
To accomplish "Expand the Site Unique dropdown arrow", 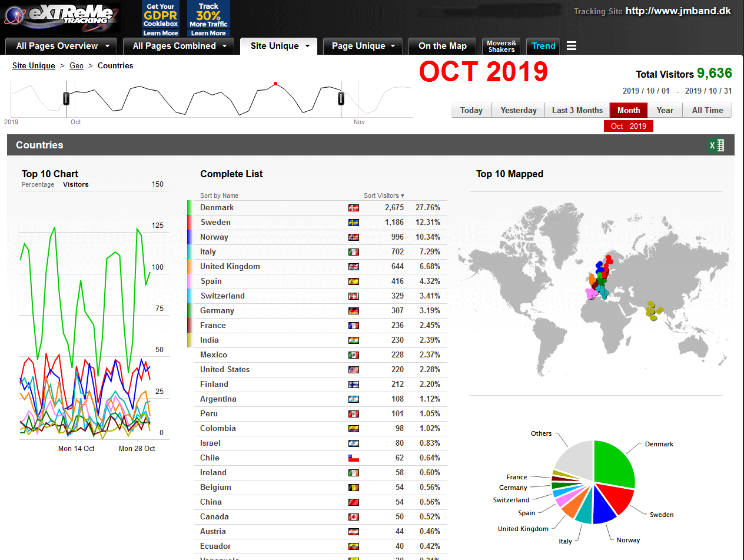I will pyautogui.click(x=307, y=46).
